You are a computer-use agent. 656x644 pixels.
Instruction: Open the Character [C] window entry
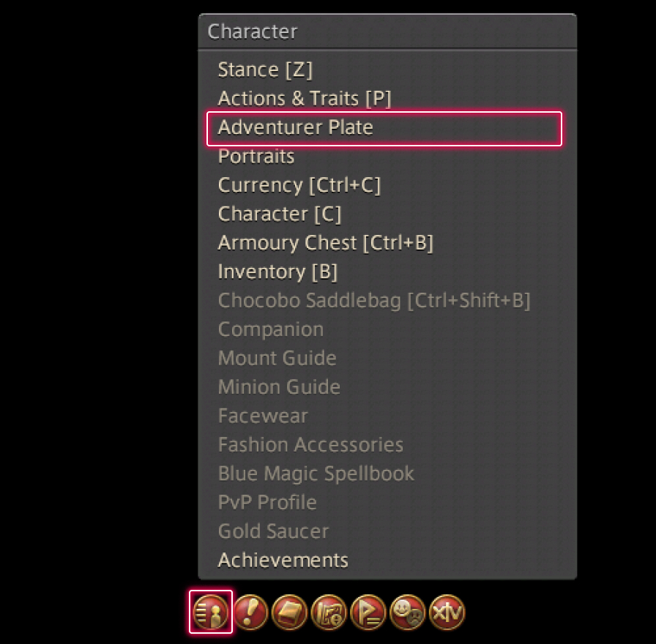point(280,214)
